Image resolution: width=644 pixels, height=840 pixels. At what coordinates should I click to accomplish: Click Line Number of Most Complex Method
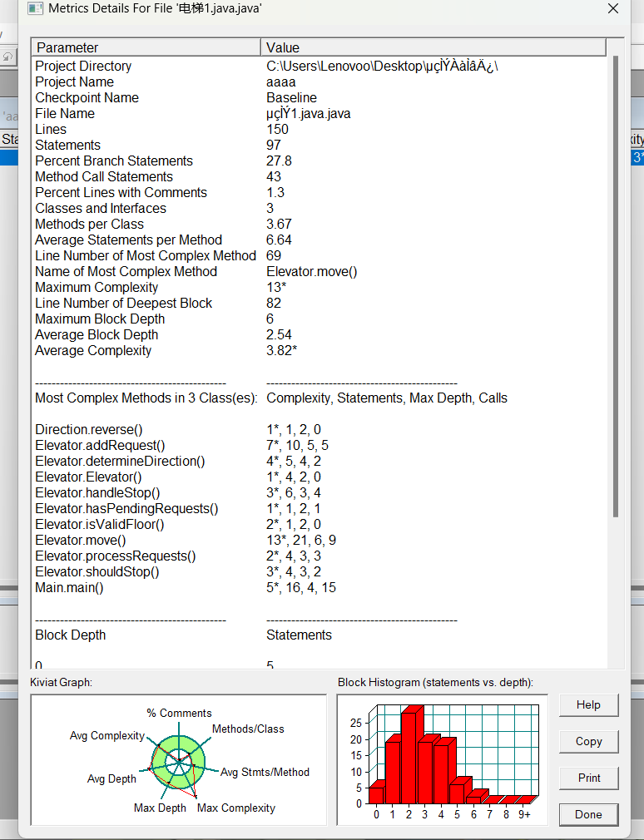point(319,255)
